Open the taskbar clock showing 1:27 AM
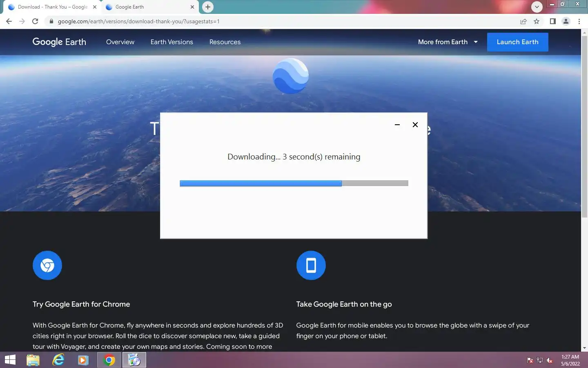 [x=570, y=360]
